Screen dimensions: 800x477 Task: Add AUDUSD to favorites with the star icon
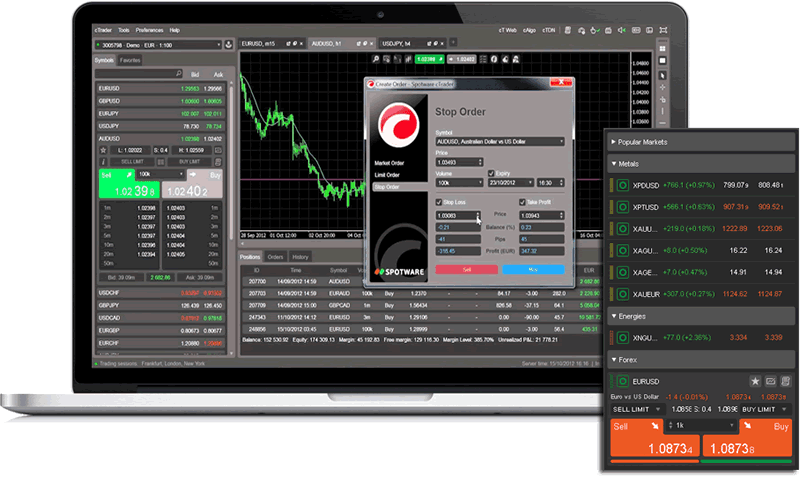pyautogui.click(x=103, y=150)
